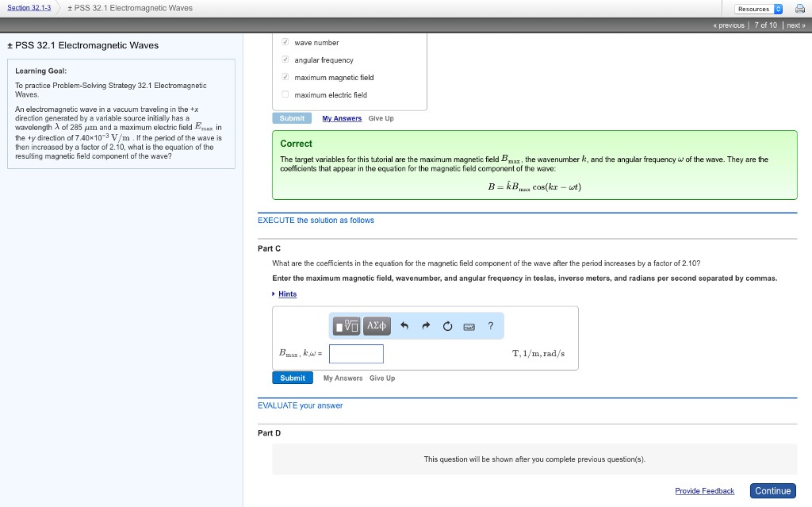Toggle the maximum electric field checkbox
Viewport: 812px width, 507px height.
285,94
